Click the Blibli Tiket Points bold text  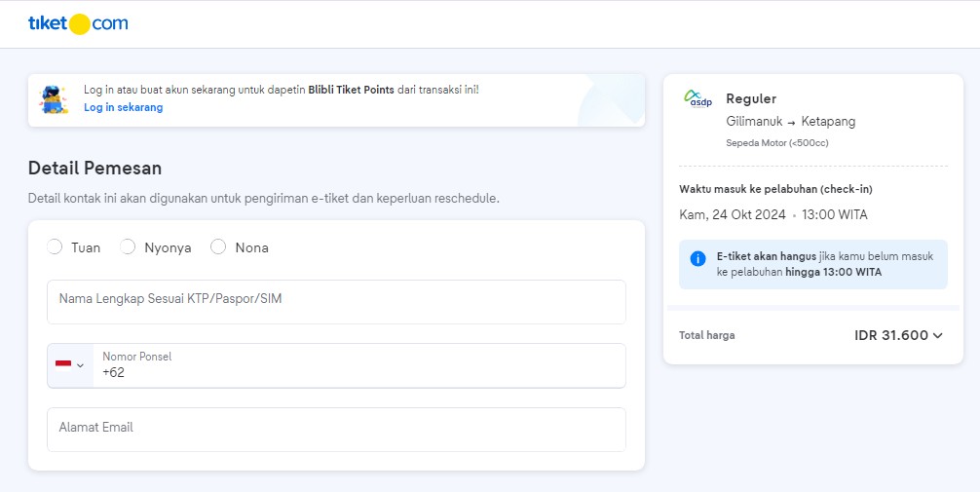[352, 90]
